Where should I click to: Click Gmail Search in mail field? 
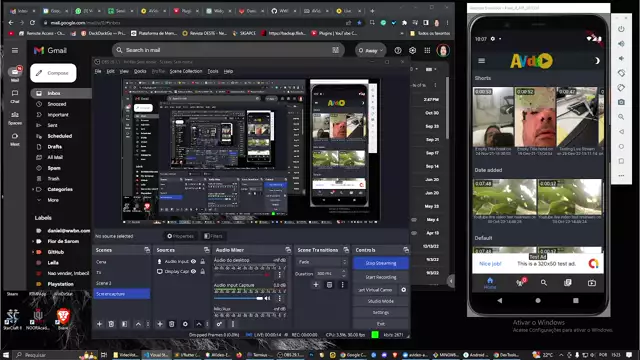click(x=229, y=50)
